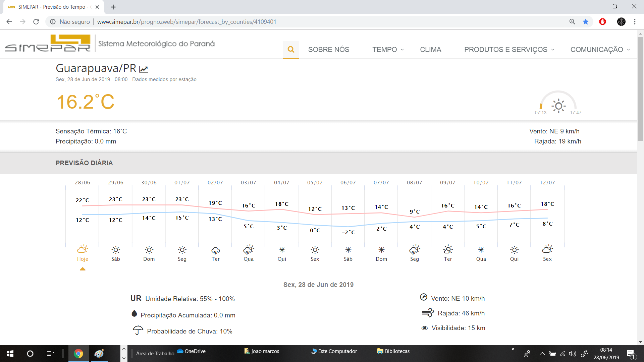Open Chrome from the Windows taskbar
This screenshot has width=644, height=362.
78,354
